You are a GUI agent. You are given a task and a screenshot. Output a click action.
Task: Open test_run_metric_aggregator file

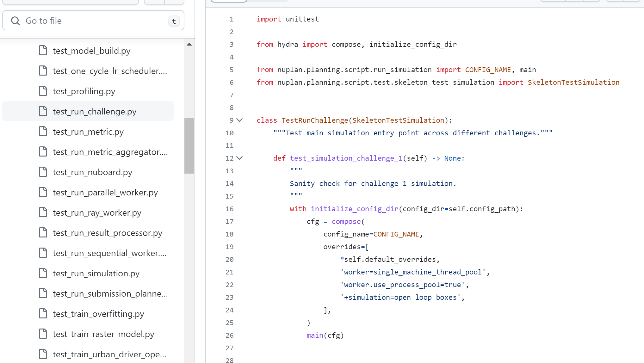click(110, 152)
